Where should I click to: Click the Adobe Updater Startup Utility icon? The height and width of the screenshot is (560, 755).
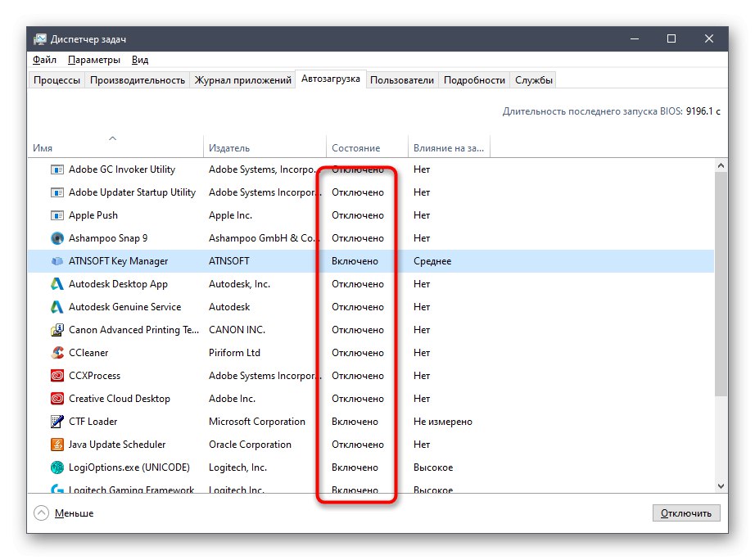[x=57, y=192]
